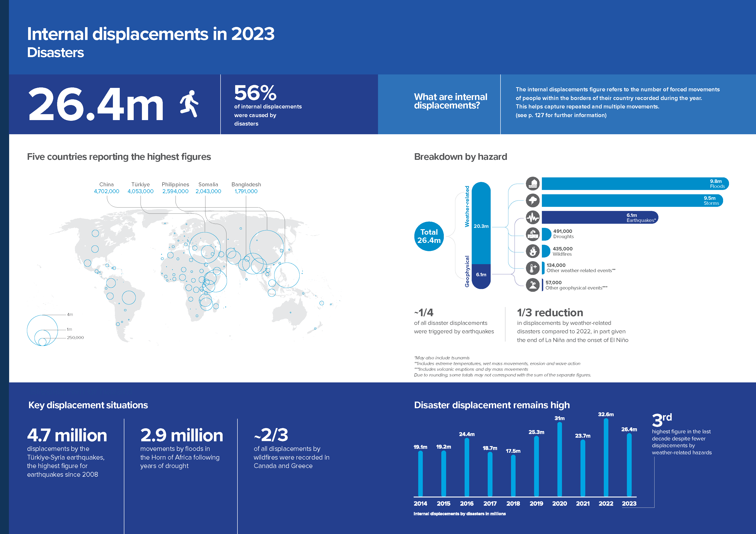
Task: Click the storms cloud icon
Action: tap(533, 200)
